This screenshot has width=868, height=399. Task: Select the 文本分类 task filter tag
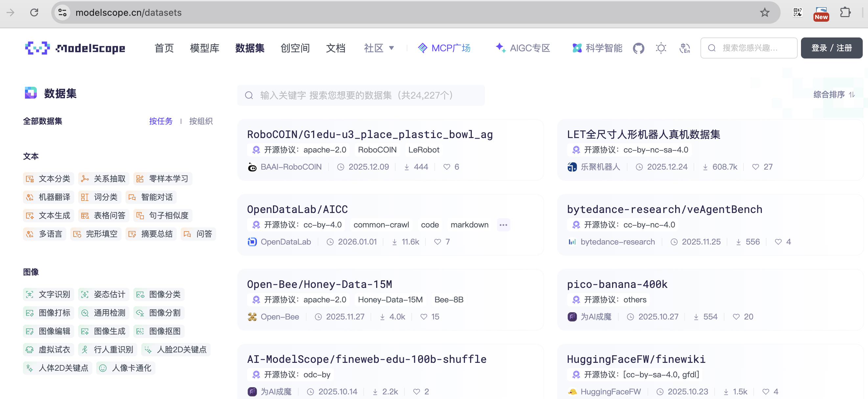49,178
